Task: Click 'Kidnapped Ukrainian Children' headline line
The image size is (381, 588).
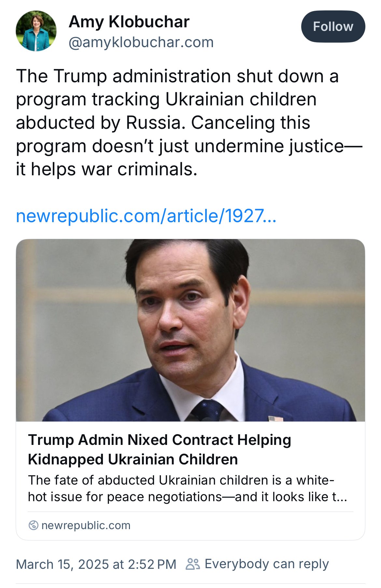Action: (x=133, y=460)
